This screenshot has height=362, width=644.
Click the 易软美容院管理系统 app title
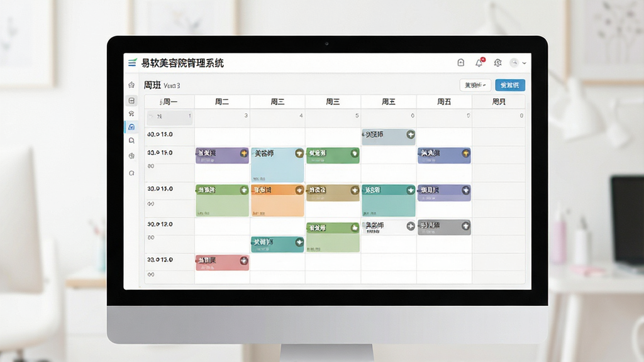coord(182,63)
